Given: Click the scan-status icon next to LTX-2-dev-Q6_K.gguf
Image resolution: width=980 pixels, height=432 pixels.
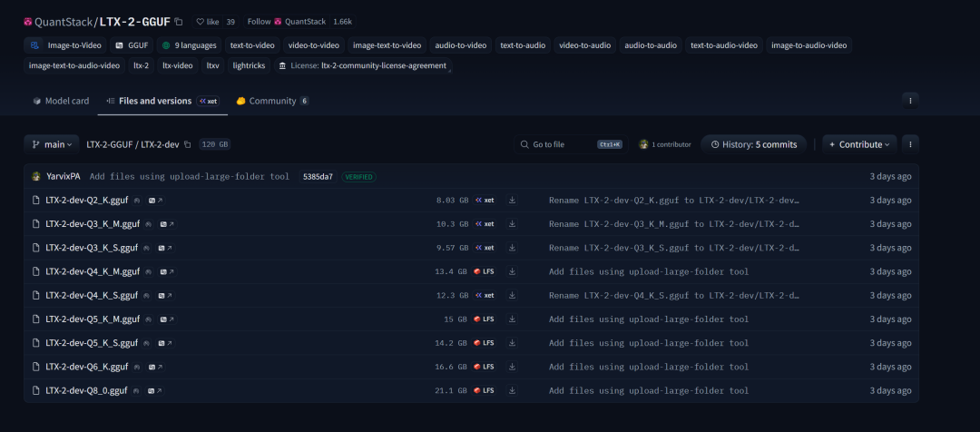Looking at the screenshot, I should pyautogui.click(x=137, y=367).
